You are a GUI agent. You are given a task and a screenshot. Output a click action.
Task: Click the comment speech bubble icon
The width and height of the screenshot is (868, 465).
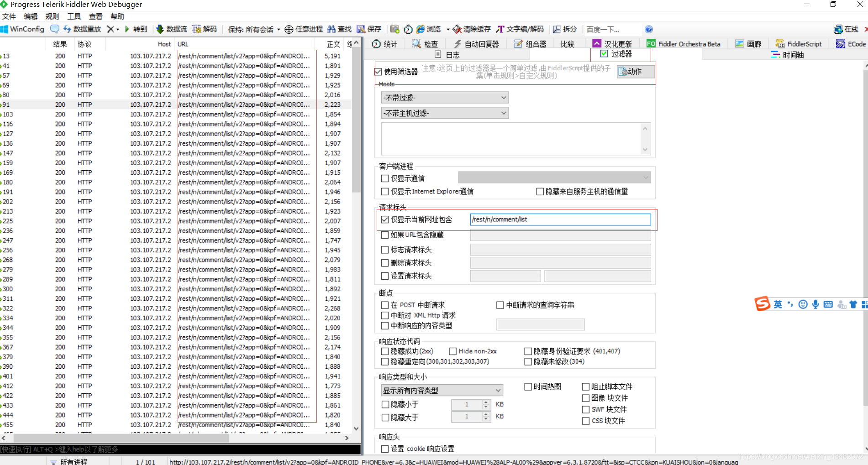coord(54,29)
